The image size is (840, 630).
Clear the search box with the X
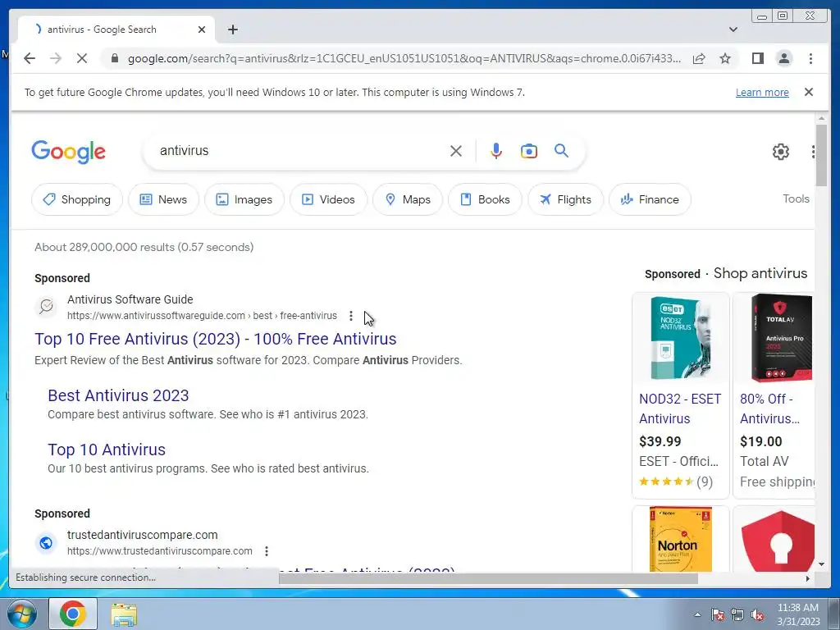(456, 151)
